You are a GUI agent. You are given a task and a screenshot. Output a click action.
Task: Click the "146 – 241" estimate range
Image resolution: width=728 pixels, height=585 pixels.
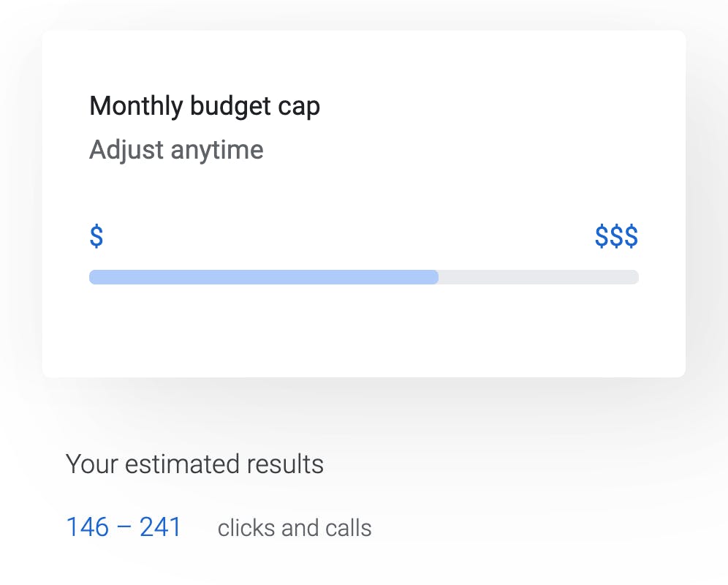point(124,527)
